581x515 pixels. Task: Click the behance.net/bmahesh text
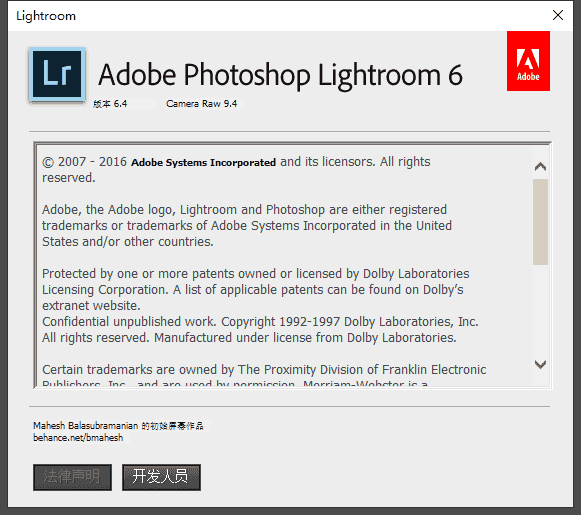(78, 438)
